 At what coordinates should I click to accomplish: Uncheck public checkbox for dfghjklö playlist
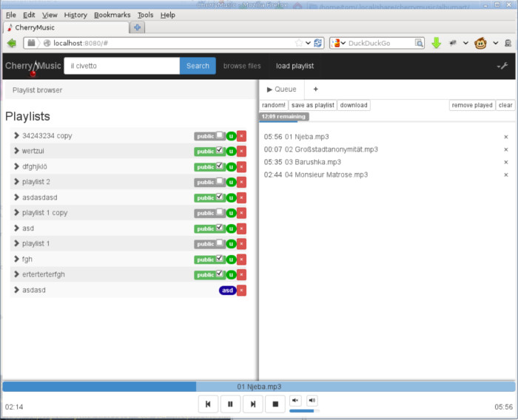pos(220,166)
